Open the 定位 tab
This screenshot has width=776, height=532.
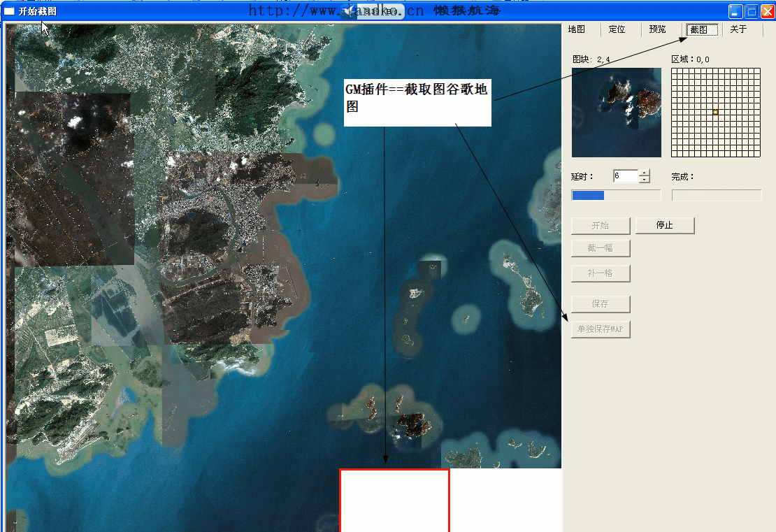pos(617,29)
